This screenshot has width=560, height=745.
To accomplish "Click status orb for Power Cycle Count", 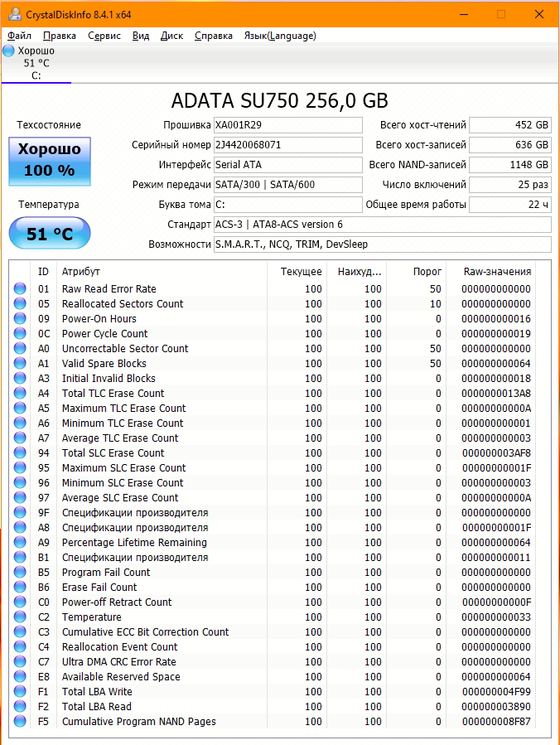I will tap(20, 333).
